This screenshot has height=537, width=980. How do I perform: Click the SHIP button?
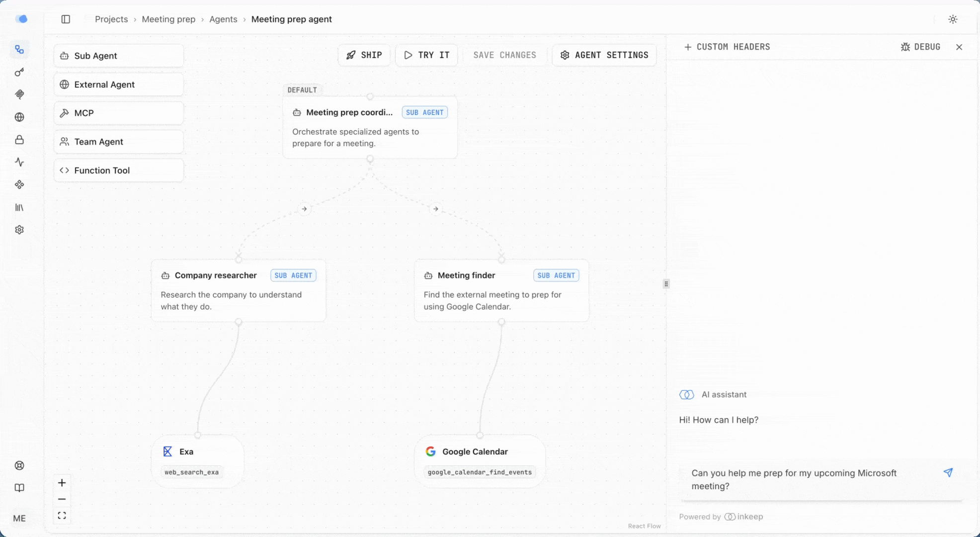point(364,55)
